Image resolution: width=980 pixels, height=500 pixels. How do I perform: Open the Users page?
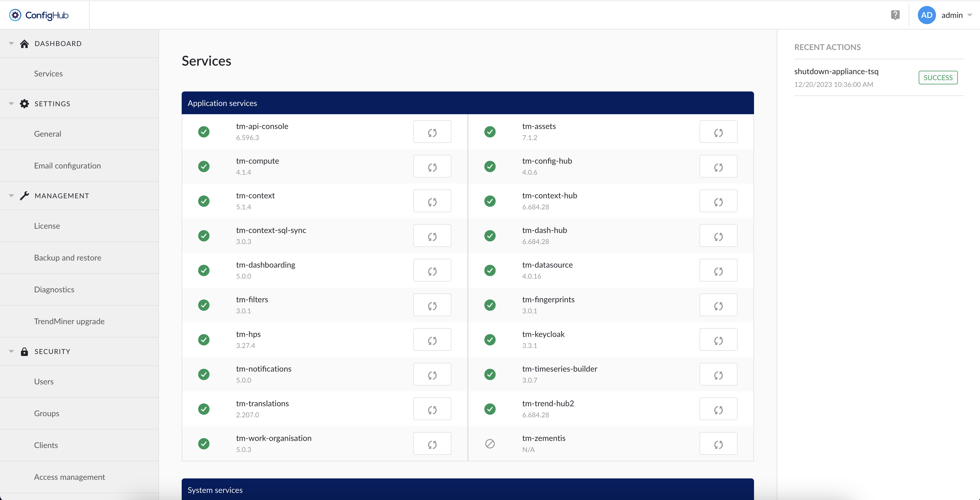pos(79,382)
